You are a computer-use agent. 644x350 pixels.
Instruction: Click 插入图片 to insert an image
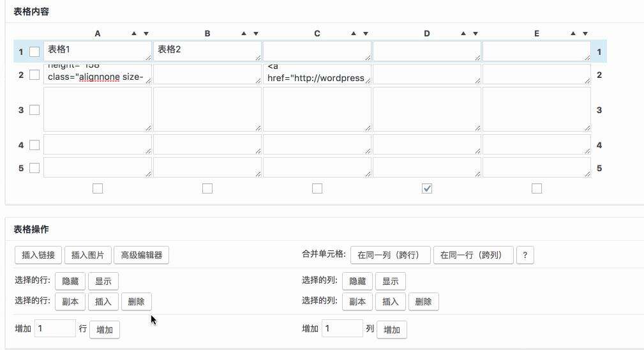pyautogui.click(x=87, y=255)
